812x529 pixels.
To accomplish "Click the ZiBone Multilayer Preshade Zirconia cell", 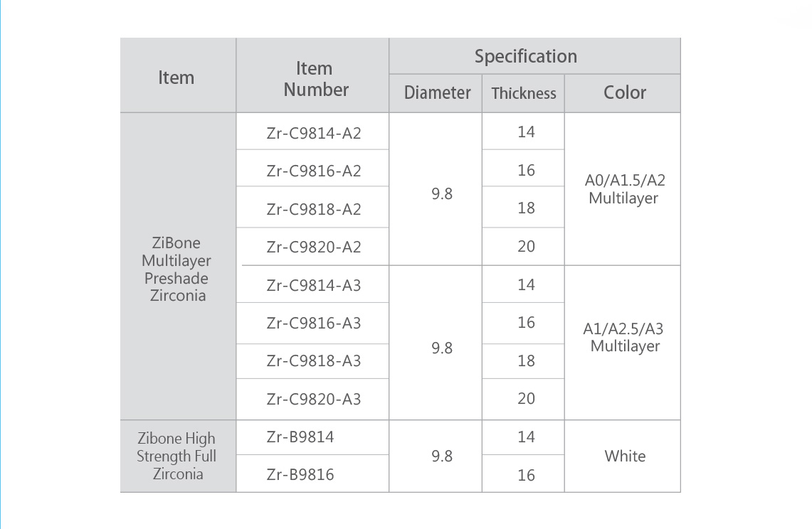I will (x=178, y=266).
